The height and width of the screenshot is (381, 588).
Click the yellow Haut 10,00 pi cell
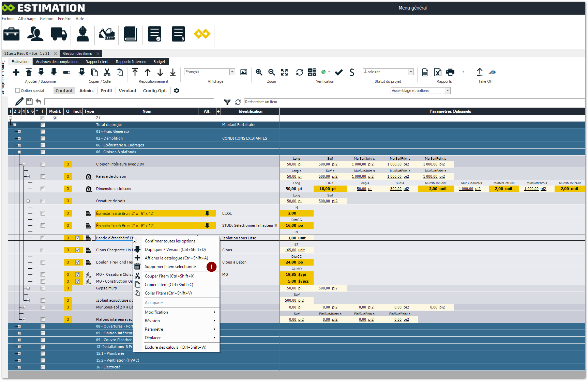330,189
